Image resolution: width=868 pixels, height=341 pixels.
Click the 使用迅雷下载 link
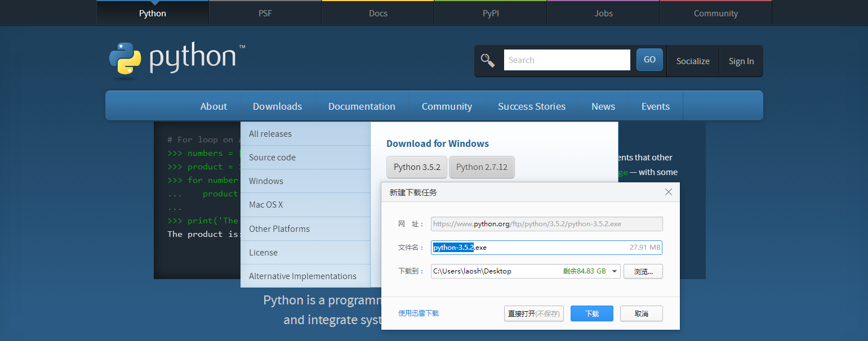click(x=419, y=313)
